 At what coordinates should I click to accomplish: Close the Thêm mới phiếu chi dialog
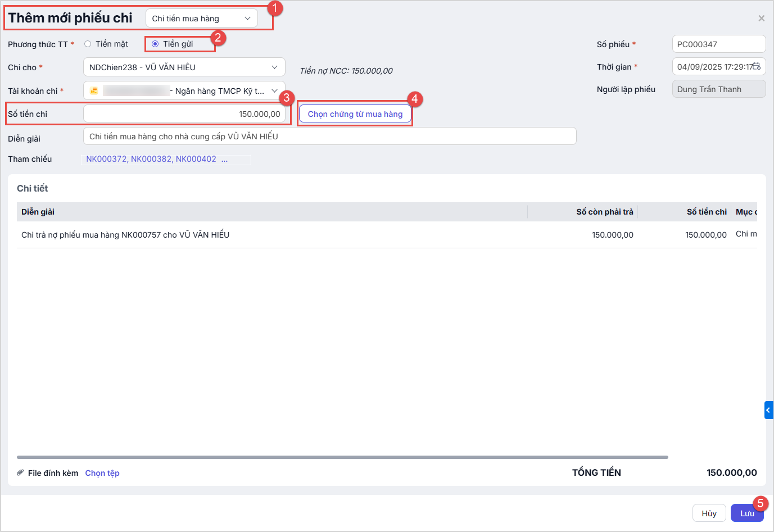point(761,19)
